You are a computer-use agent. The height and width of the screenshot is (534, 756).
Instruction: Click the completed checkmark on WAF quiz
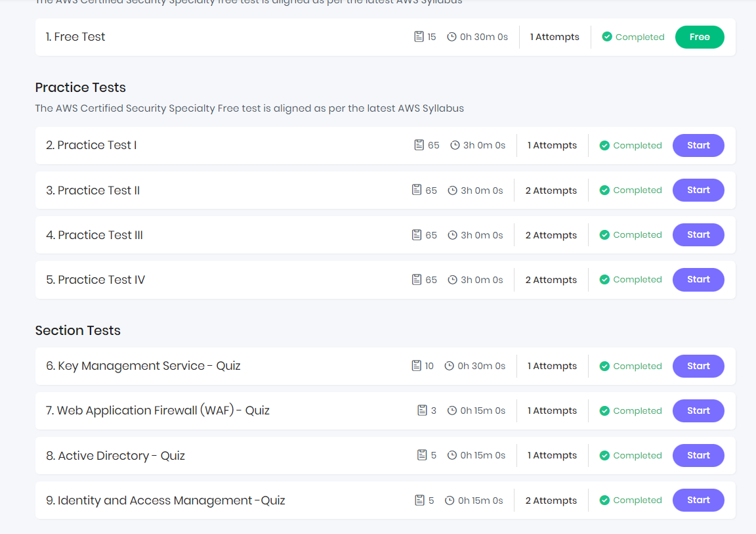[604, 411]
